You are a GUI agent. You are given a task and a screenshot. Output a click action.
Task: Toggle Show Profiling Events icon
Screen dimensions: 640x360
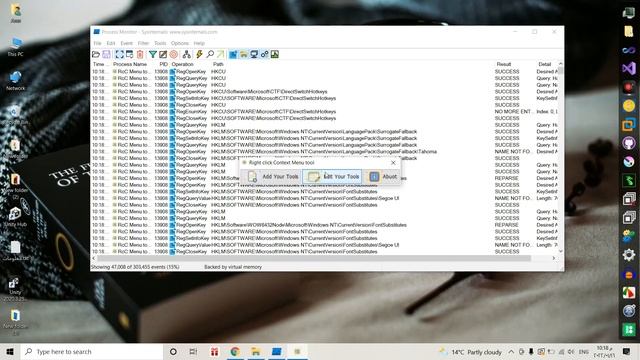(x=275, y=54)
